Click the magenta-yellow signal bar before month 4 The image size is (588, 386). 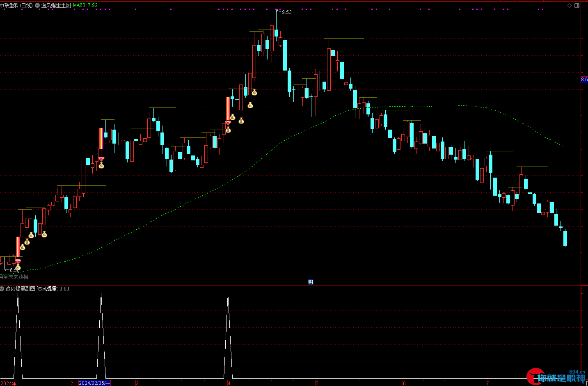click(x=228, y=108)
